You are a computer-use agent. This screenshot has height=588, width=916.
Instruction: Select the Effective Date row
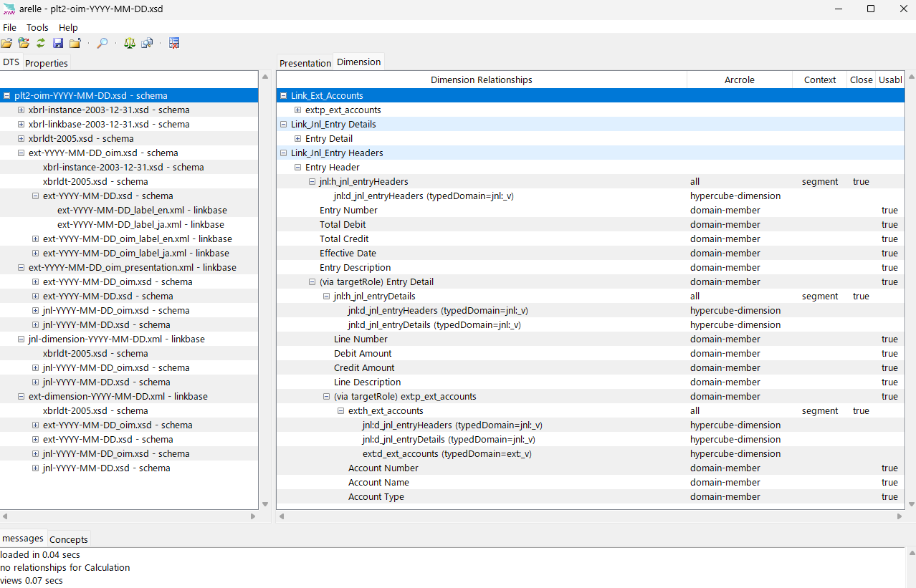pos(590,253)
